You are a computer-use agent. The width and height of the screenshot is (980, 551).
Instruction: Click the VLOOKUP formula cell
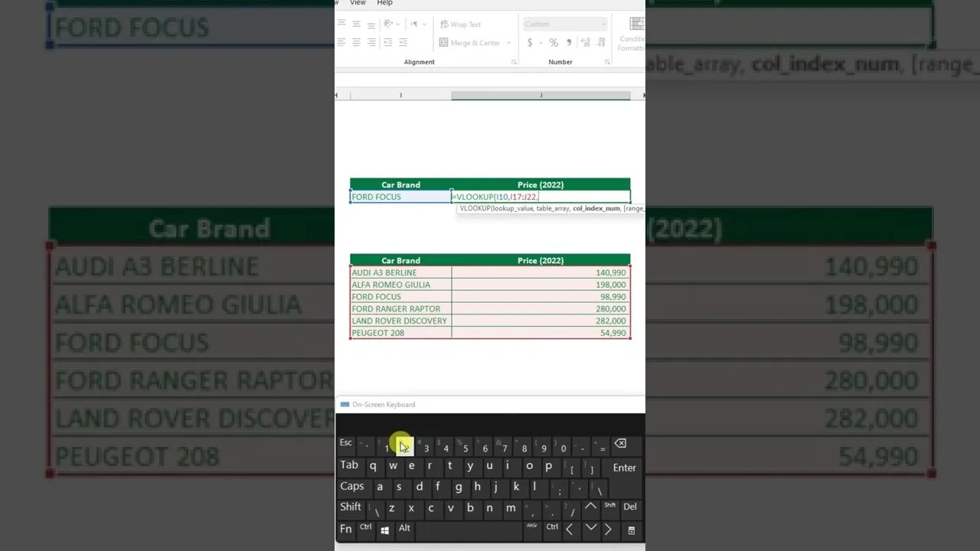[541, 197]
